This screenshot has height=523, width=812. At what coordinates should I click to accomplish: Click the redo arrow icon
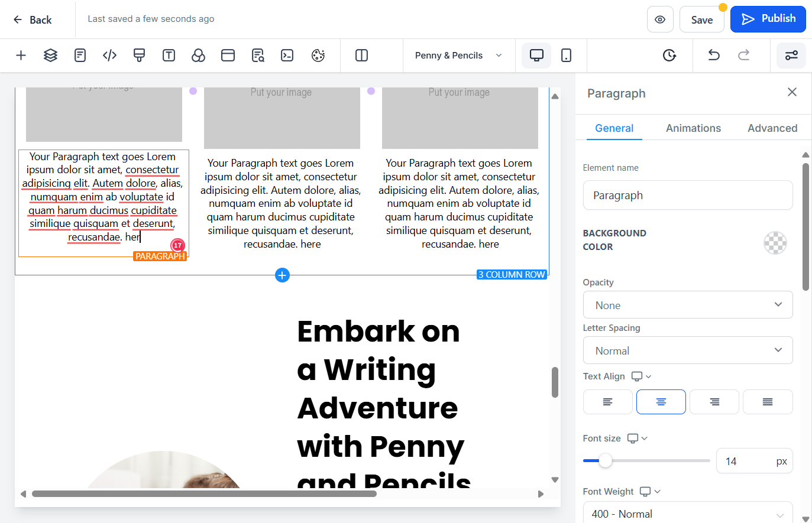click(743, 56)
